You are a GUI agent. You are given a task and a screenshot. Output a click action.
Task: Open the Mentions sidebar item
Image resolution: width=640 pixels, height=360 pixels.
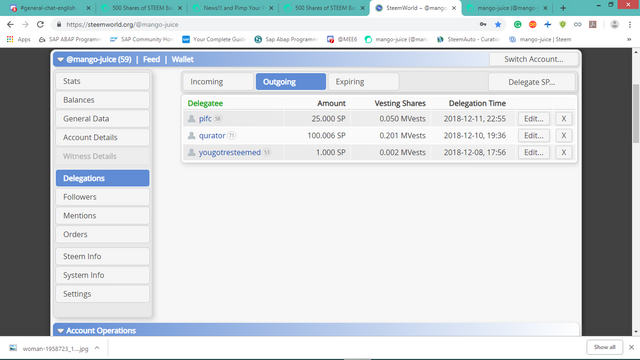pos(102,216)
